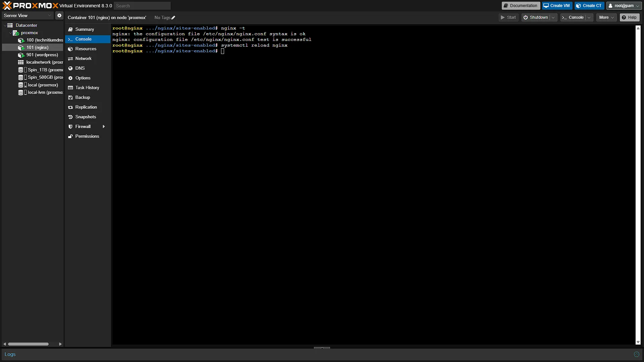644x362 pixels.
Task: Open the Console type dropdown arrow
Action: click(589, 17)
